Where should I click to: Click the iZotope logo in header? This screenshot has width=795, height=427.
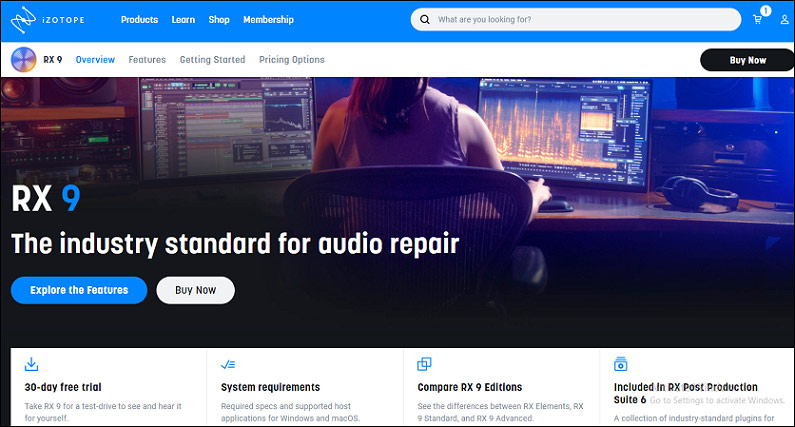pyautogui.click(x=48, y=20)
